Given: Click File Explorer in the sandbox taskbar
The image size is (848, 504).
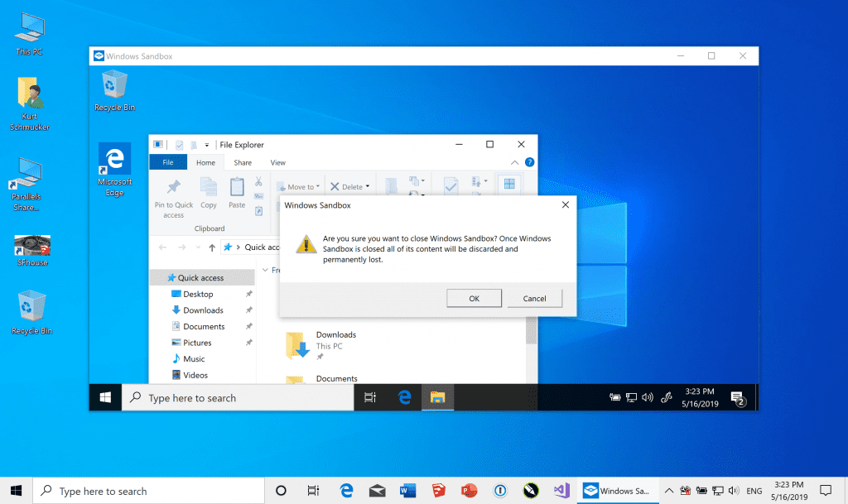Looking at the screenshot, I should pos(437,397).
